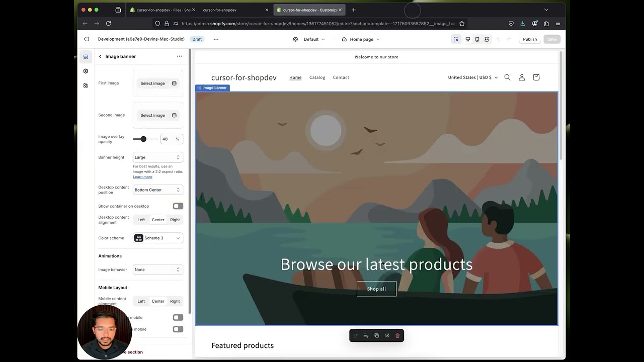The image size is (644, 362).
Task: Set desktop content alignment to Left
Action: coord(141,220)
